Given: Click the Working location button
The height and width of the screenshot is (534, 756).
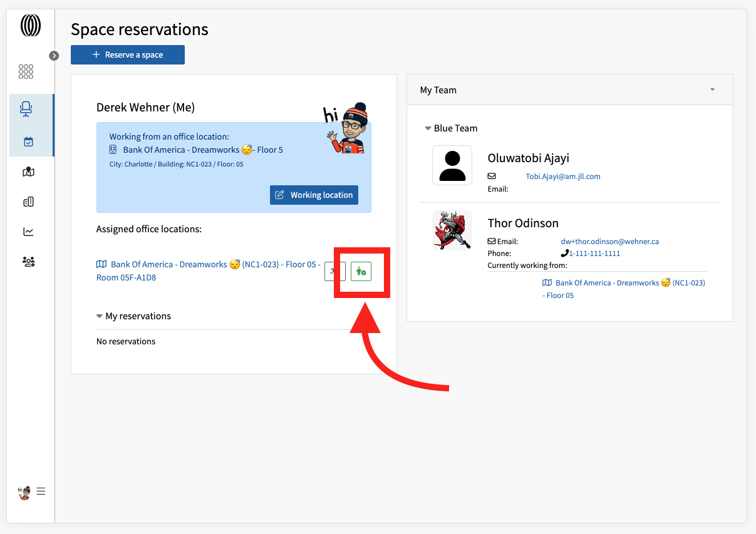Looking at the screenshot, I should click(314, 195).
